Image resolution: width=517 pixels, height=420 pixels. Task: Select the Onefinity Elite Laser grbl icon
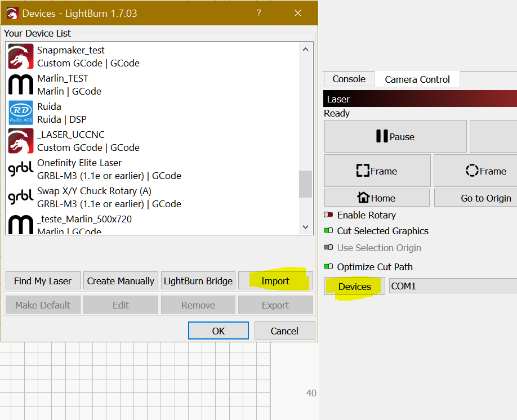[x=20, y=169]
